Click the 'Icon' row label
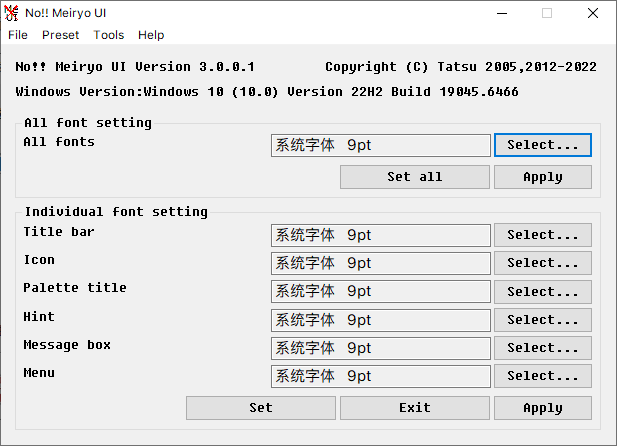The width and height of the screenshot is (617, 446). [39, 260]
